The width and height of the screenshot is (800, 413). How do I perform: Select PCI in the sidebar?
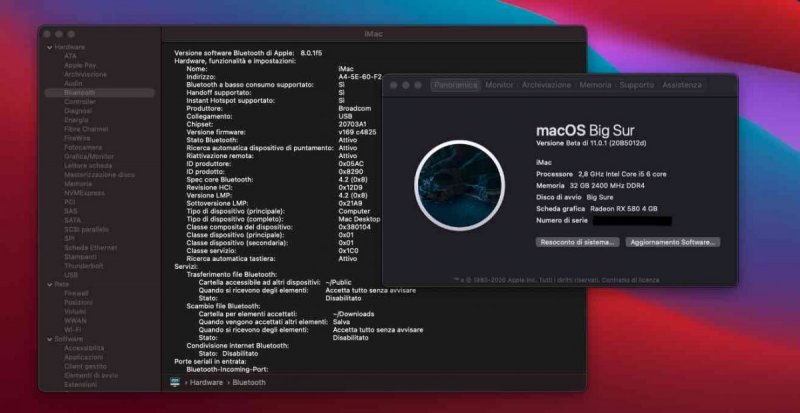(69, 202)
